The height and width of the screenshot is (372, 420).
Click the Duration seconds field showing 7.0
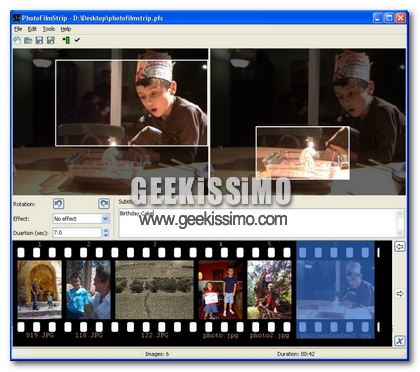click(77, 233)
